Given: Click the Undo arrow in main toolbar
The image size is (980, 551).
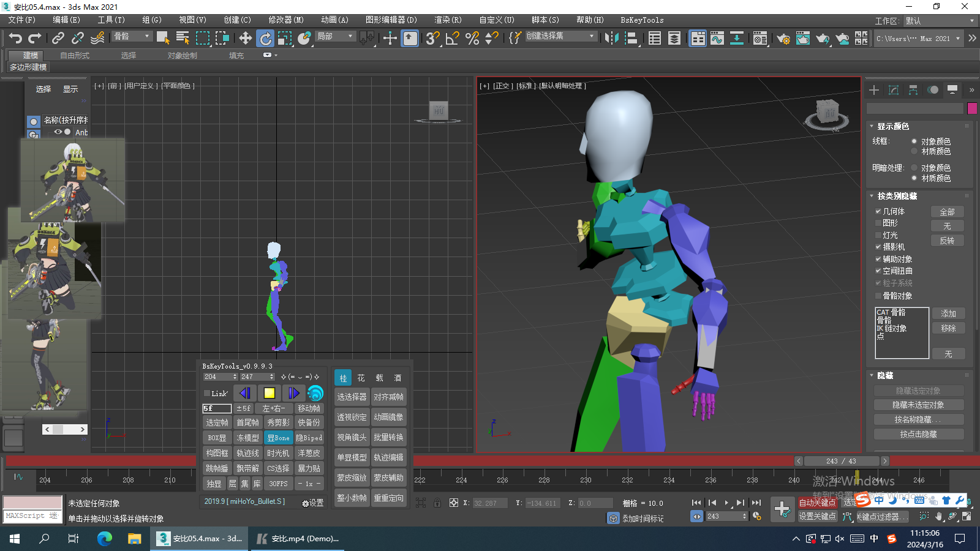Looking at the screenshot, I should point(15,38).
